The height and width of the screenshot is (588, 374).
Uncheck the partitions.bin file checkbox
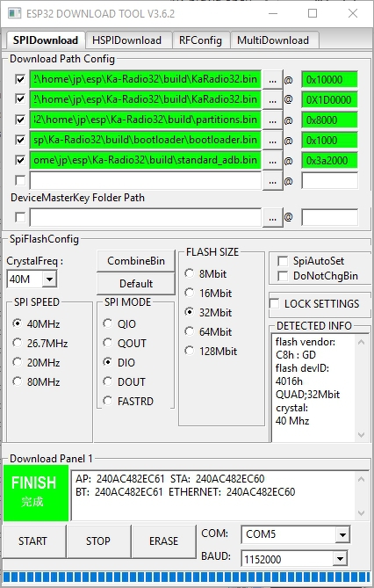point(20,120)
